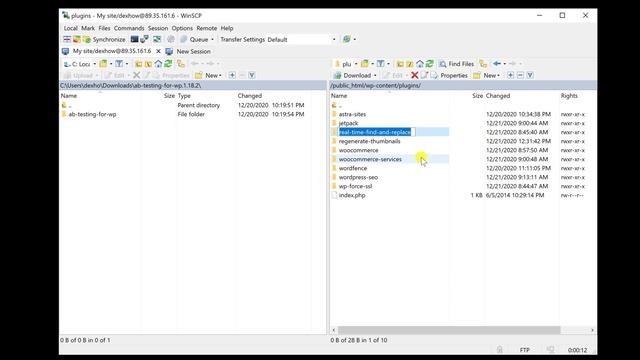Click the rename field real-time-find-and-replace
This screenshot has width=640, height=360.
coord(377,132)
